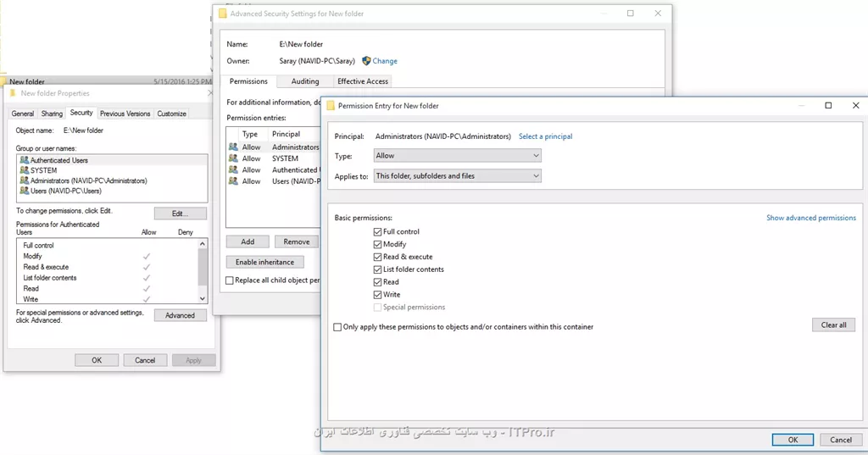This screenshot has width=868, height=455.
Task: Click the shield icon beside Change
Action: point(366,61)
